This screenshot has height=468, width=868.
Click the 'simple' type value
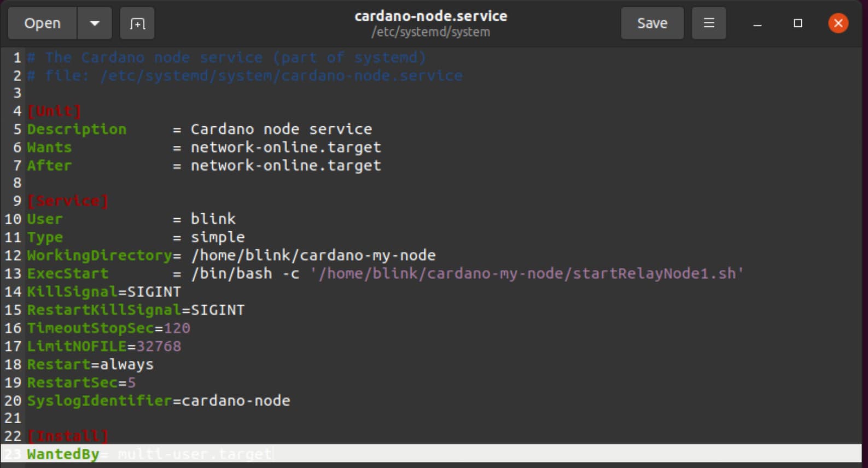click(x=218, y=238)
